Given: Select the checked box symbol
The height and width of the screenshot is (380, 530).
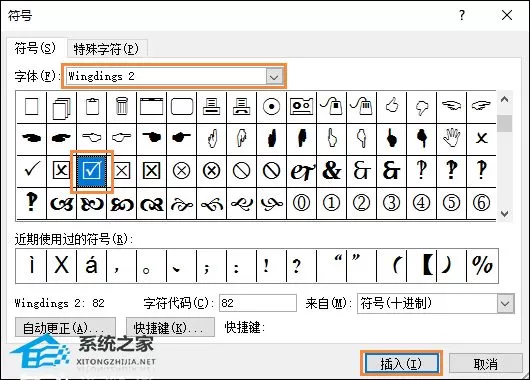Looking at the screenshot, I should click(x=92, y=171).
